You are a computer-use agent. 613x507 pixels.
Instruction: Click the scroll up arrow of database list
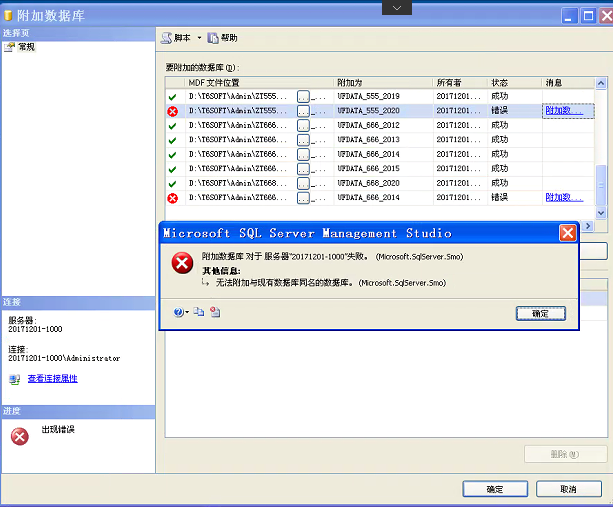tap(601, 83)
